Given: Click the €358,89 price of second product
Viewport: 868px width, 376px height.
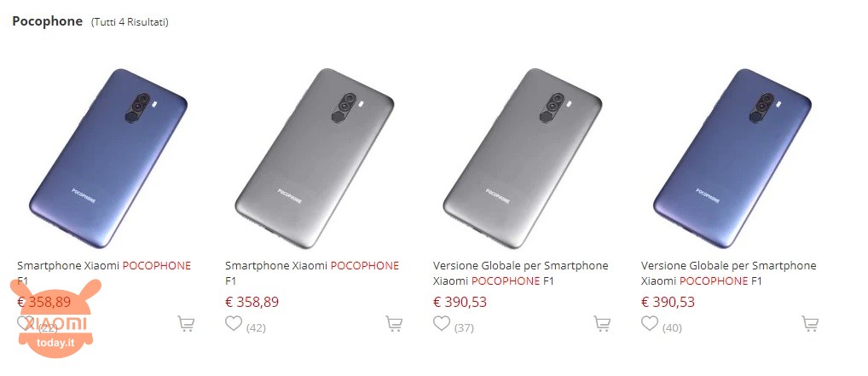Looking at the screenshot, I should pos(252,302).
